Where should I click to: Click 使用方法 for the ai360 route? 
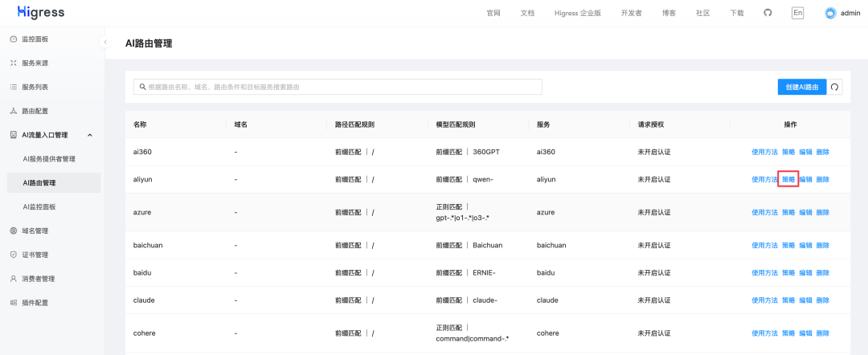[764, 152]
